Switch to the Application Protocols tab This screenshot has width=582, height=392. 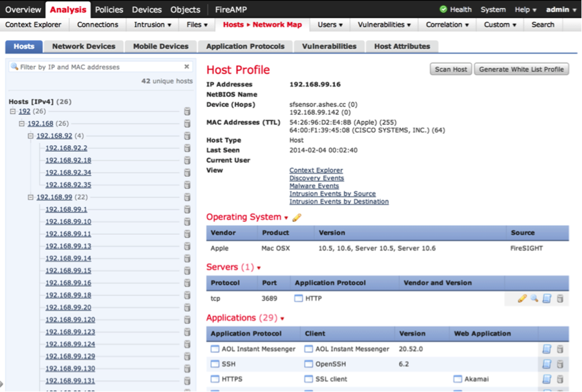(246, 46)
